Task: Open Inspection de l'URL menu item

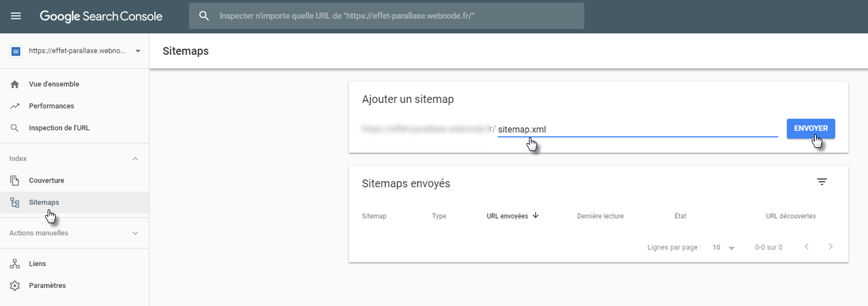Action: [59, 128]
